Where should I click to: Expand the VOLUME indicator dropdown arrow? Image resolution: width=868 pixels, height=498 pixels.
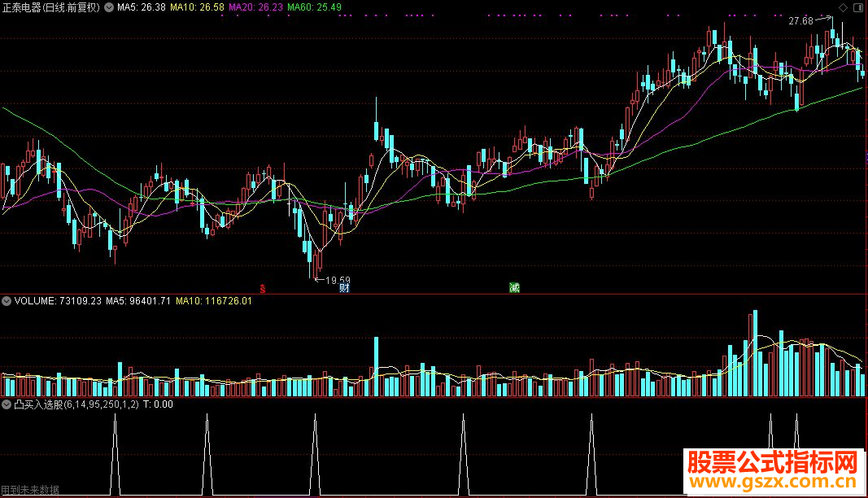pyautogui.click(x=7, y=301)
